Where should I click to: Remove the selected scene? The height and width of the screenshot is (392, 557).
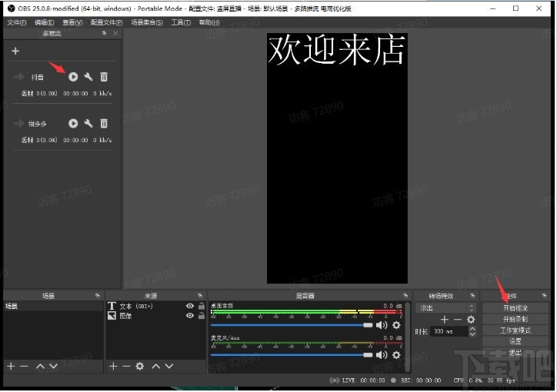(24, 366)
